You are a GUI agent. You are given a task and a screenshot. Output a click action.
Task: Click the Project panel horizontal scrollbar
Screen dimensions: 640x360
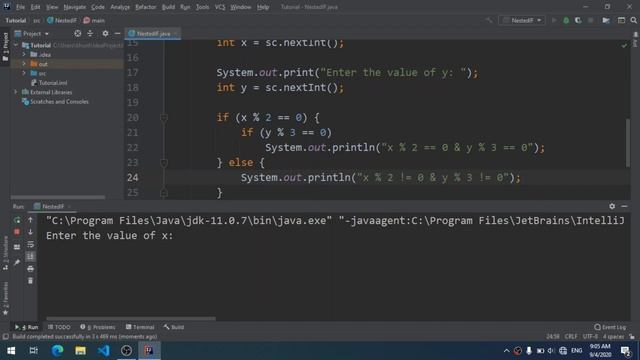pos(58,197)
